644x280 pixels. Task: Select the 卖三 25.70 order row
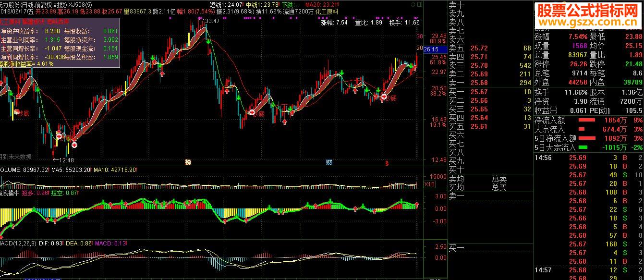[x=490, y=65]
